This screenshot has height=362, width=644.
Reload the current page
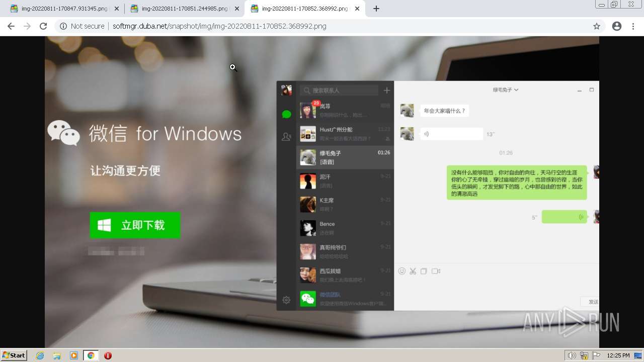tap(43, 26)
